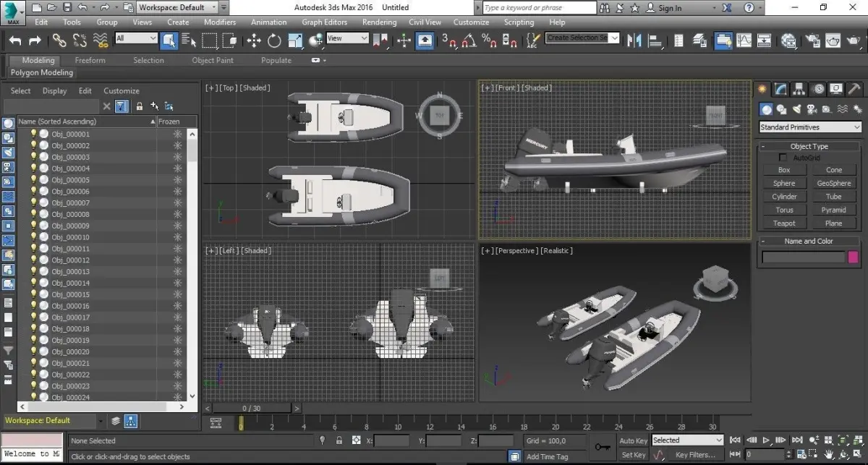This screenshot has height=465, width=868.
Task: Open the Modify tab in command panel
Action: tap(780, 89)
